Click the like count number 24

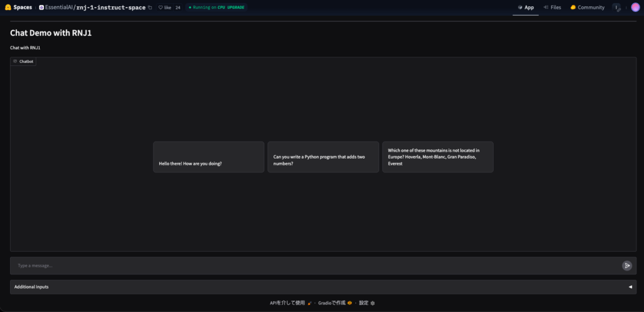tap(178, 8)
